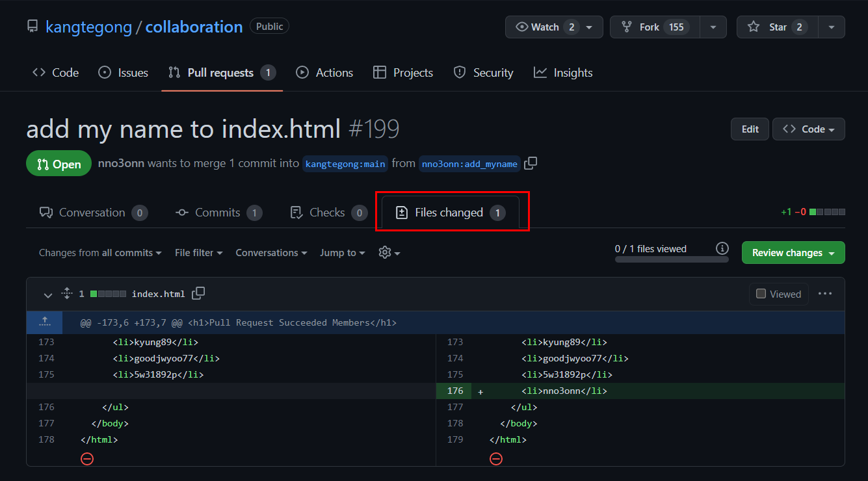Switch to the Conversation tab
The width and height of the screenshot is (868, 481).
[93, 213]
